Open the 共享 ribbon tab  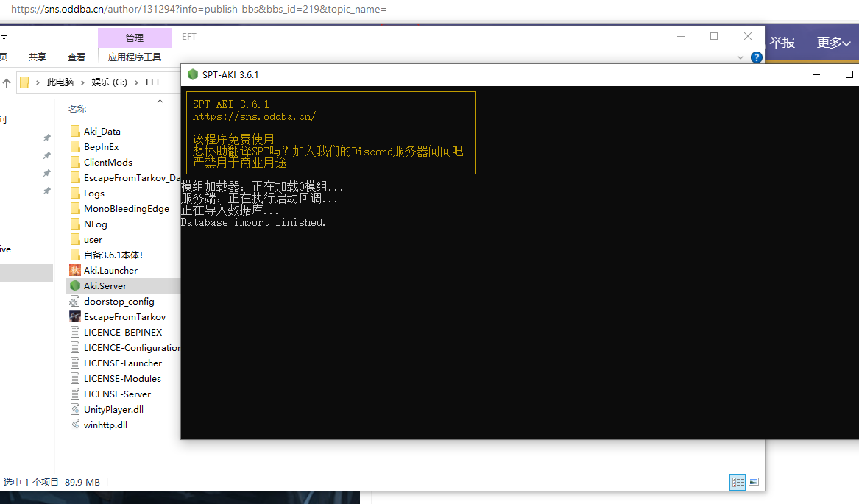(38, 57)
